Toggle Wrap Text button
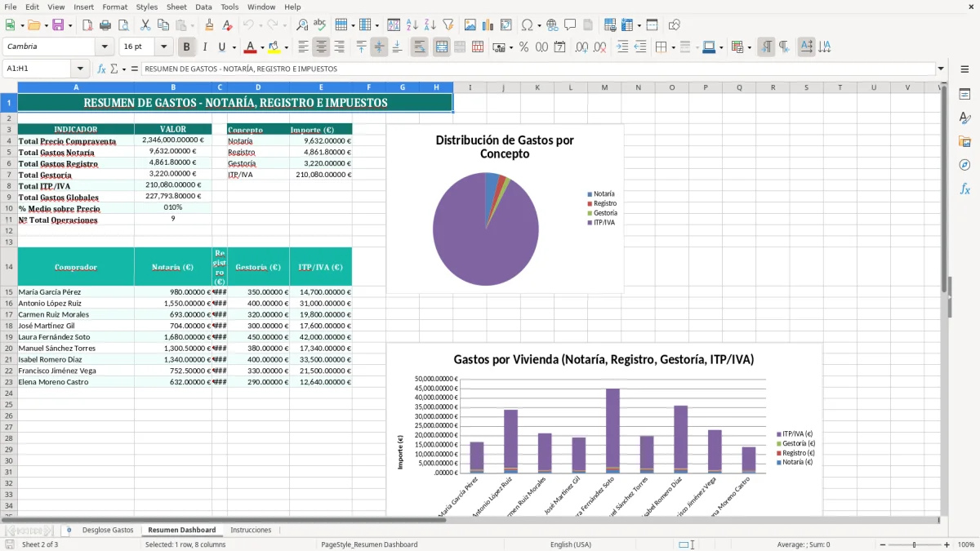Screen dimensions: 980x551 [x=420, y=47]
